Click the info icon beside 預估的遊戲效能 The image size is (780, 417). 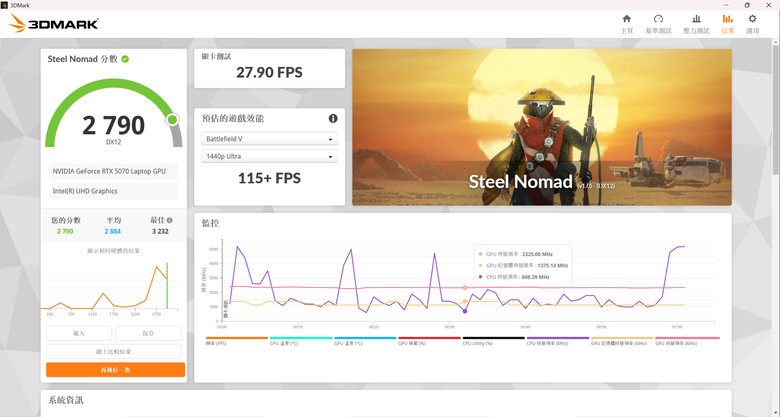tap(333, 118)
